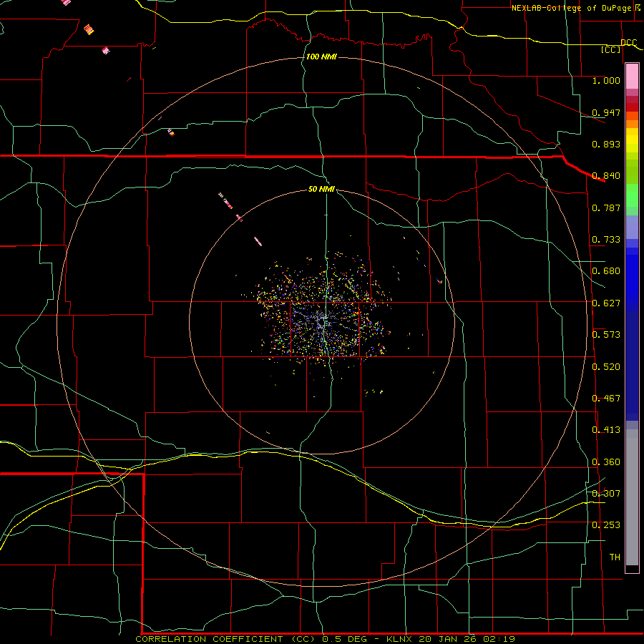This screenshot has width=644, height=644.
Task: Click the Correlation Coefficient KLNX footer caption
Action: [325, 639]
